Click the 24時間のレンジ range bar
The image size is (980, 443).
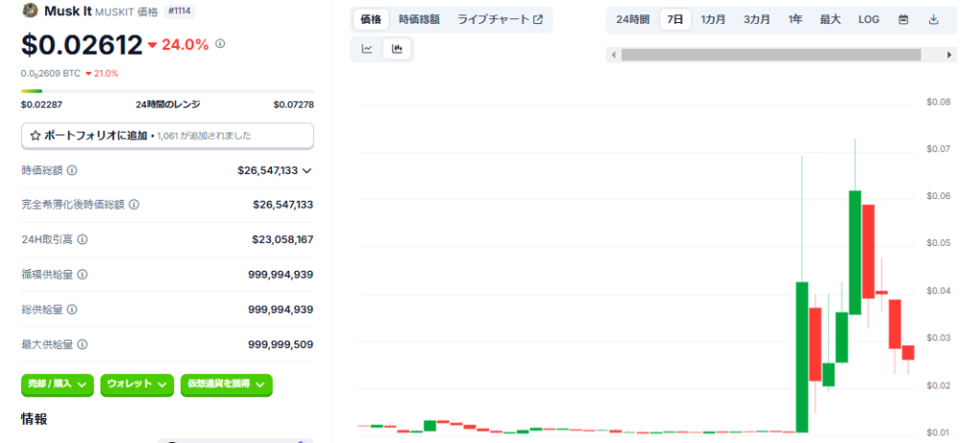(167, 91)
